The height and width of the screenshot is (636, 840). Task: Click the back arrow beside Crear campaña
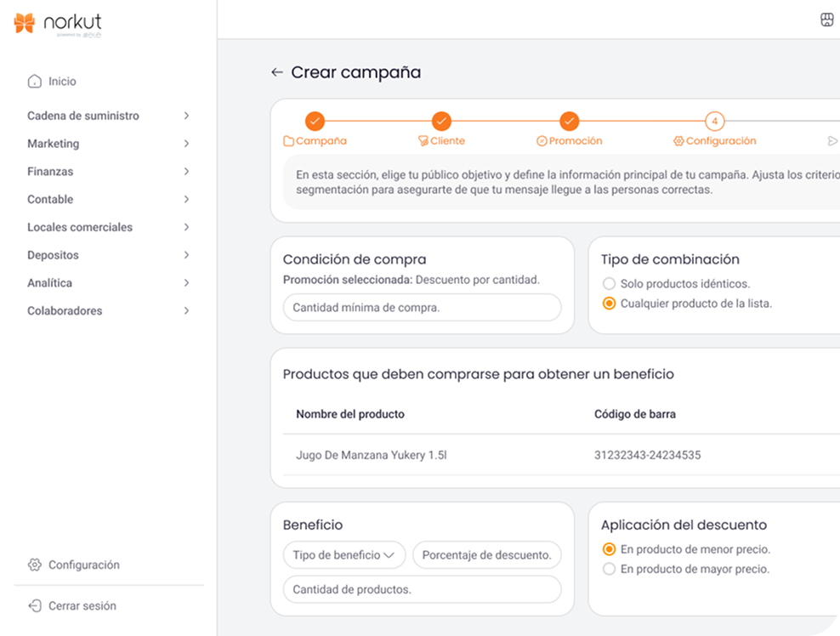(276, 73)
